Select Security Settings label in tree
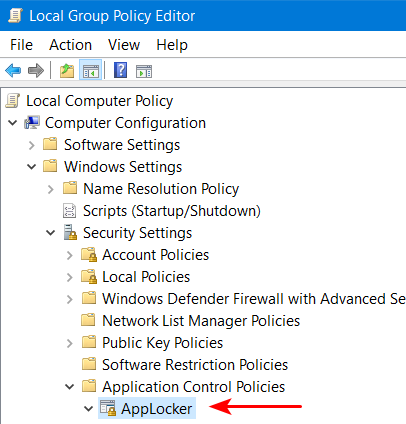Image resolution: width=406 pixels, height=424 pixels. tap(138, 233)
